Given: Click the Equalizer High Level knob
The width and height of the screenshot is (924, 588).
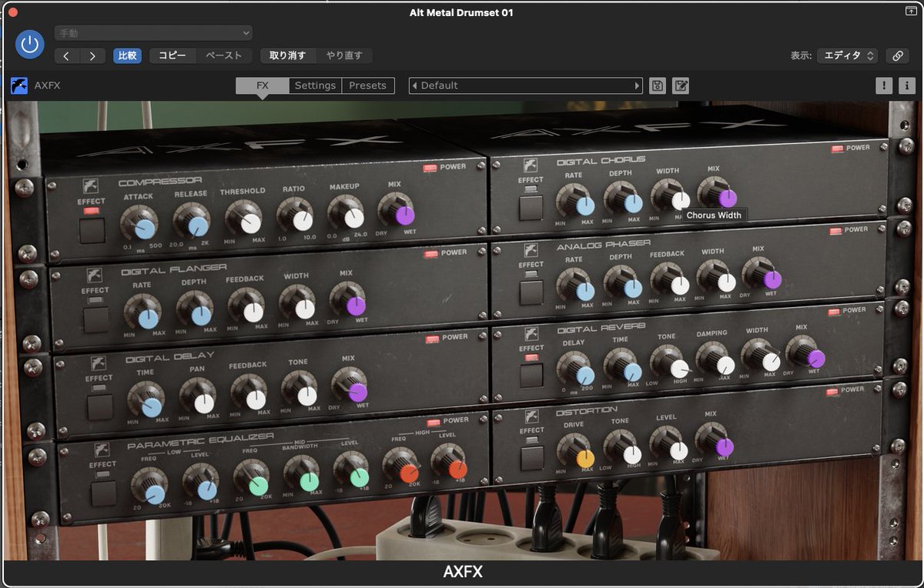Looking at the screenshot, I should pyautogui.click(x=450, y=463).
